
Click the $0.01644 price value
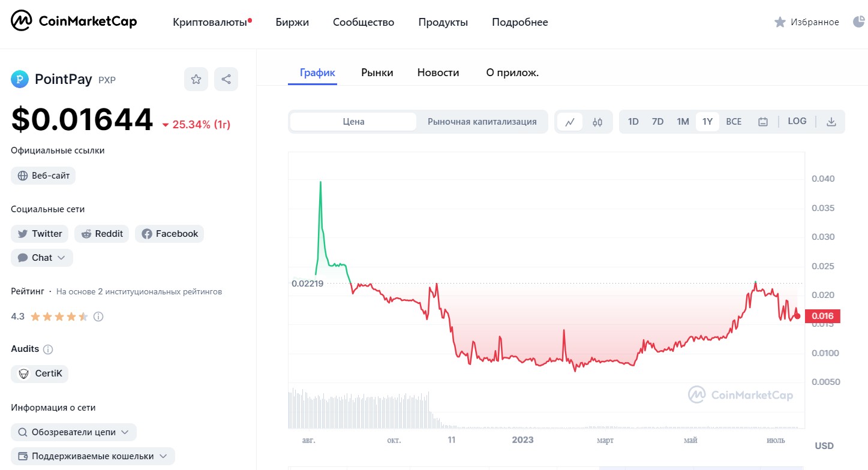pos(82,119)
